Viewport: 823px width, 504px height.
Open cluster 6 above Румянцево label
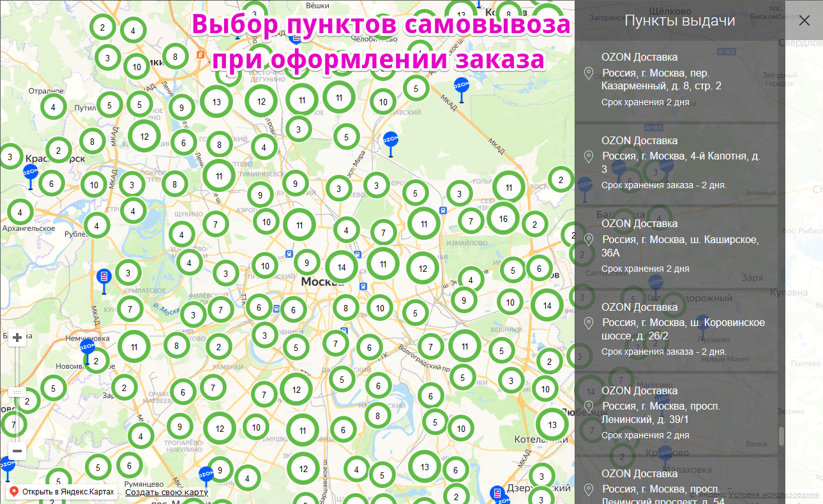click(130, 465)
